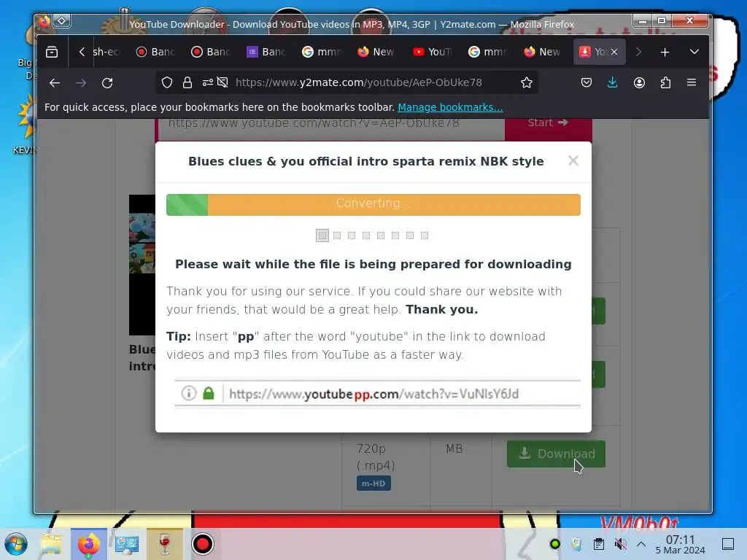Open a new tab with the plus icon
This screenshot has width=747, height=560.
665,52
